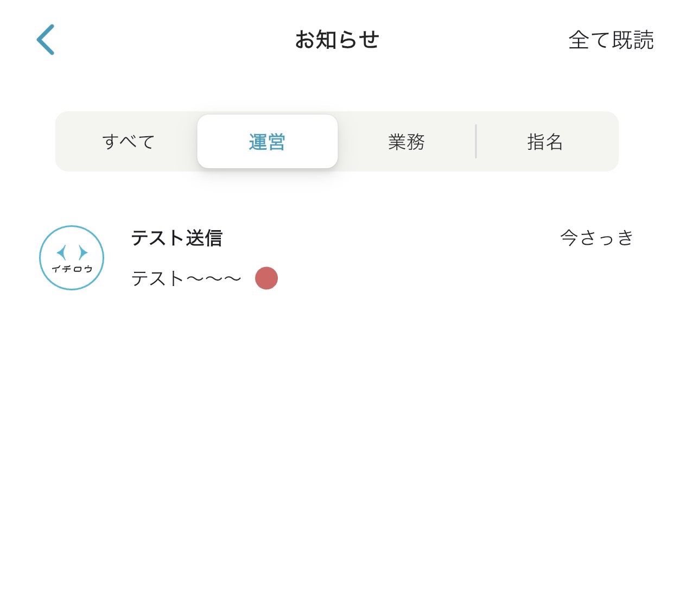
Task: Show the 指名 notifications tab
Action: pos(545,142)
